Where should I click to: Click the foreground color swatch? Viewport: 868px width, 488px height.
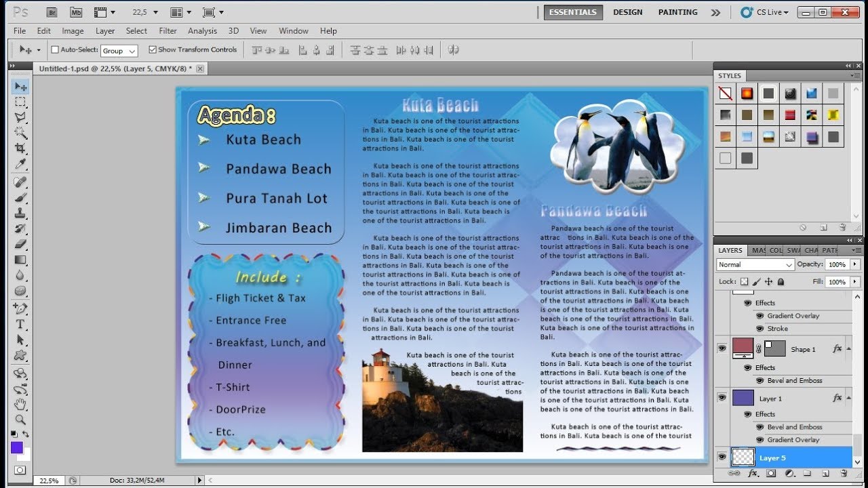pyautogui.click(x=16, y=447)
